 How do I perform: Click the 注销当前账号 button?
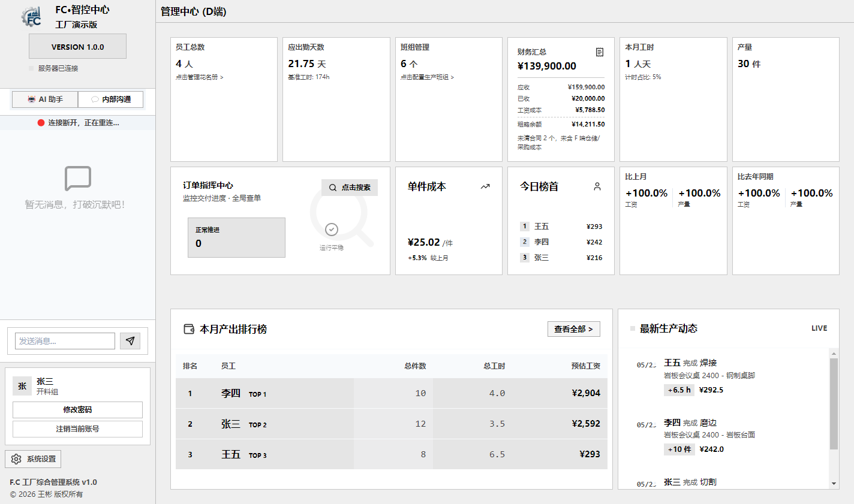coord(77,429)
